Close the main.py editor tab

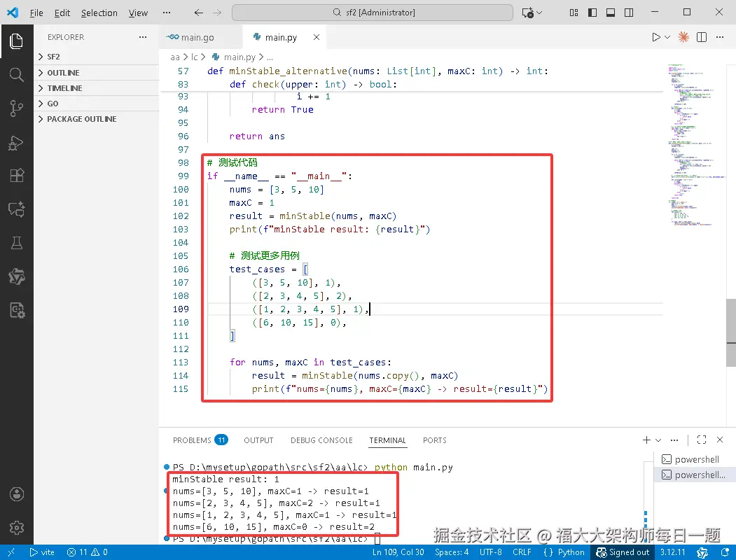[317, 37]
